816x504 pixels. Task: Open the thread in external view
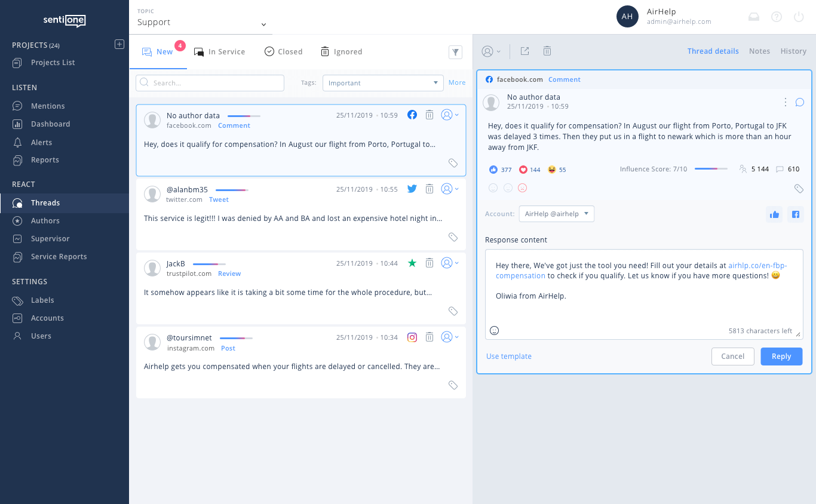524,51
